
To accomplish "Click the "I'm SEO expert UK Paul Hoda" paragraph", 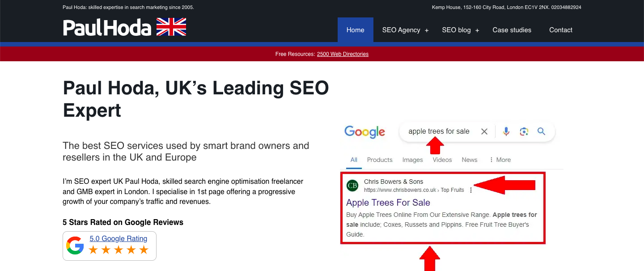I will tap(183, 191).
